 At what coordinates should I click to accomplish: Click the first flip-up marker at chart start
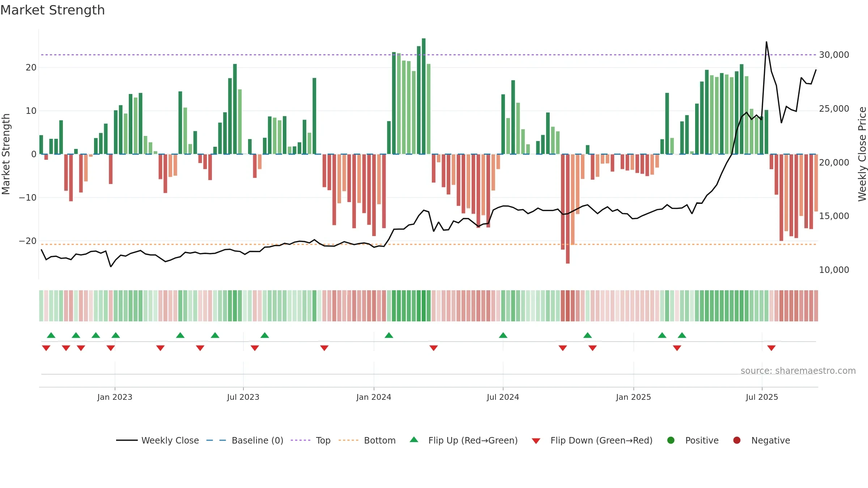tap(51, 335)
